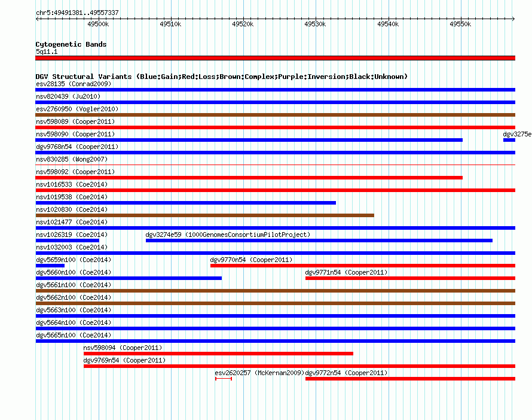532x420 pixels.
Task: Click the nsv830285 (Wong2007) label text
Action: (x=72, y=159)
